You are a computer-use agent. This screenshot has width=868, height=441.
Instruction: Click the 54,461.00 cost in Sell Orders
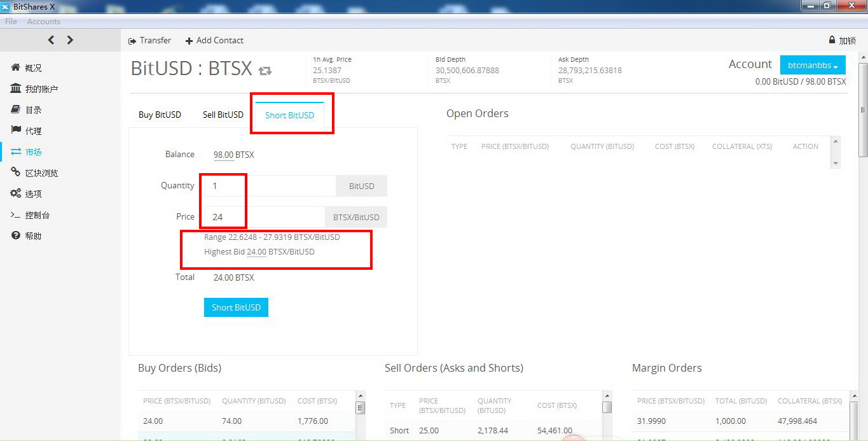555,431
